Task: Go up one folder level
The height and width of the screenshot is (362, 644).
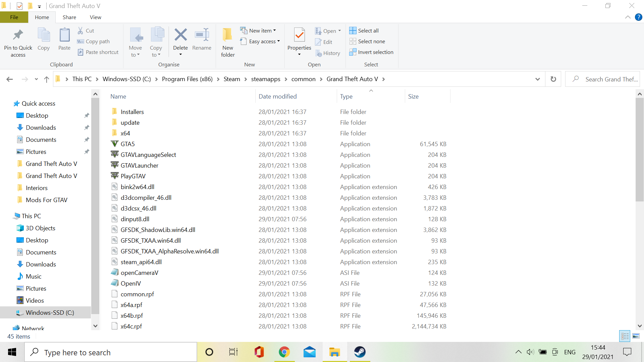Action: [47, 79]
